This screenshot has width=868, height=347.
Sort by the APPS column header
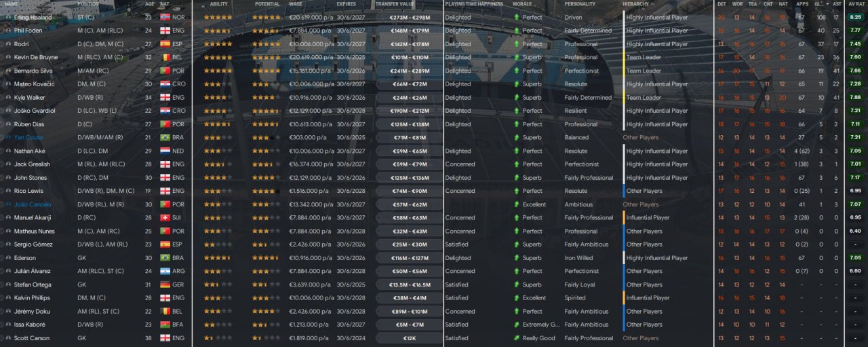[x=802, y=4]
